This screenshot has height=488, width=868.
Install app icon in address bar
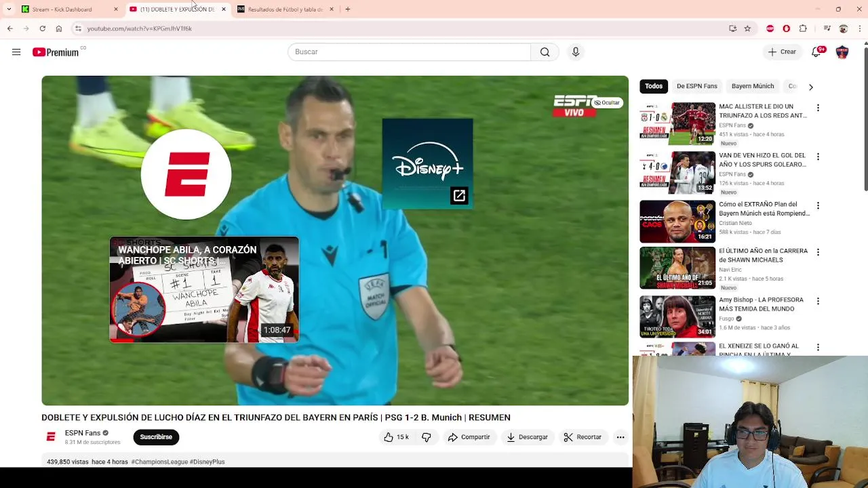(x=733, y=28)
